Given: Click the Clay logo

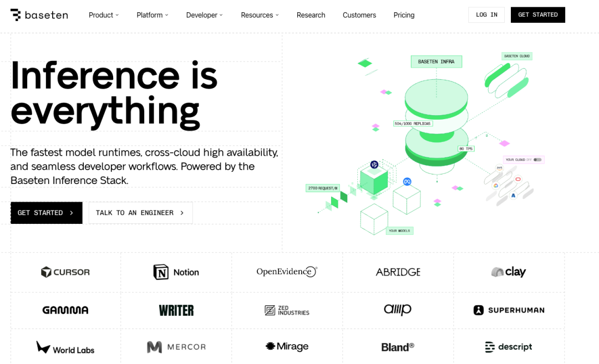Looking at the screenshot, I should tap(509, 271).
